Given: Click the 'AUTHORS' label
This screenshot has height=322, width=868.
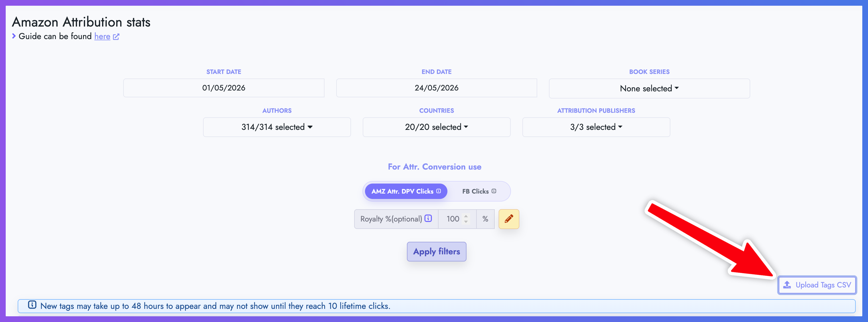Looking at the screenshot, I should [x=277, y=110].
